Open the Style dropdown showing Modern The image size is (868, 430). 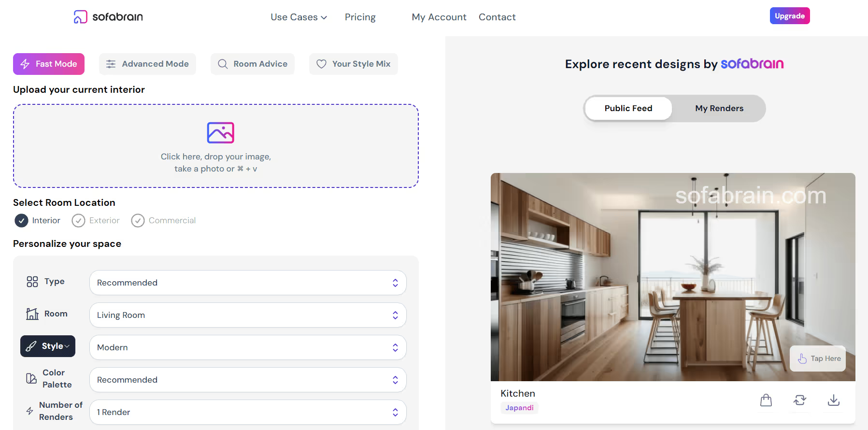click(x=248, y=347)
